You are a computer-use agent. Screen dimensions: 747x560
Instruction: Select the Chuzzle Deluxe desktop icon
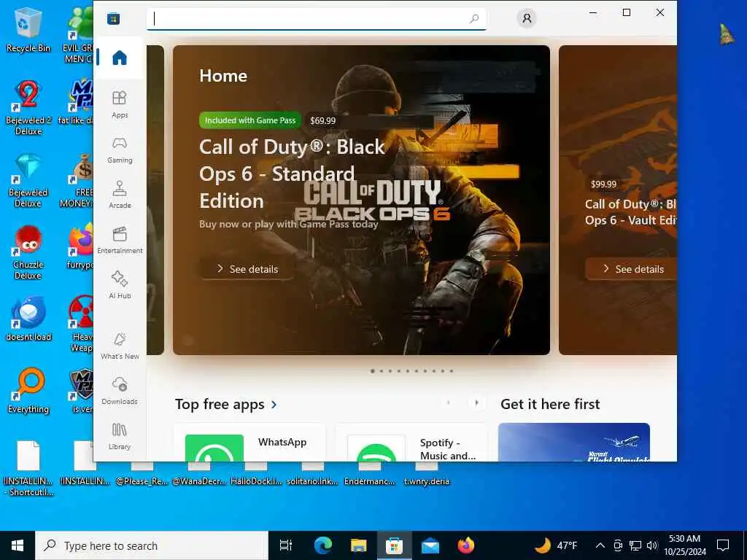point(28,253)
